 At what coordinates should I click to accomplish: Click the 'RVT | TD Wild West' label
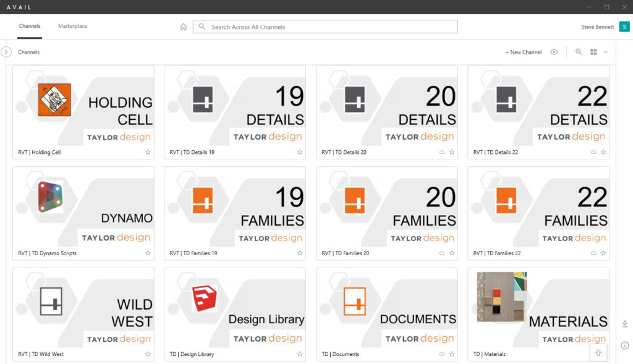(41, 354)
